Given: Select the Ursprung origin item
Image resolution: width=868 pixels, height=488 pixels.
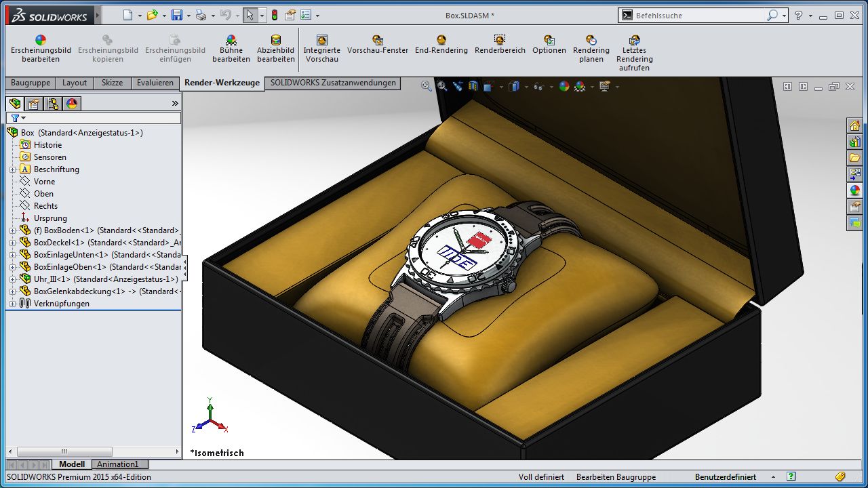Looking at the screenshot, I should tap(50, 218).
